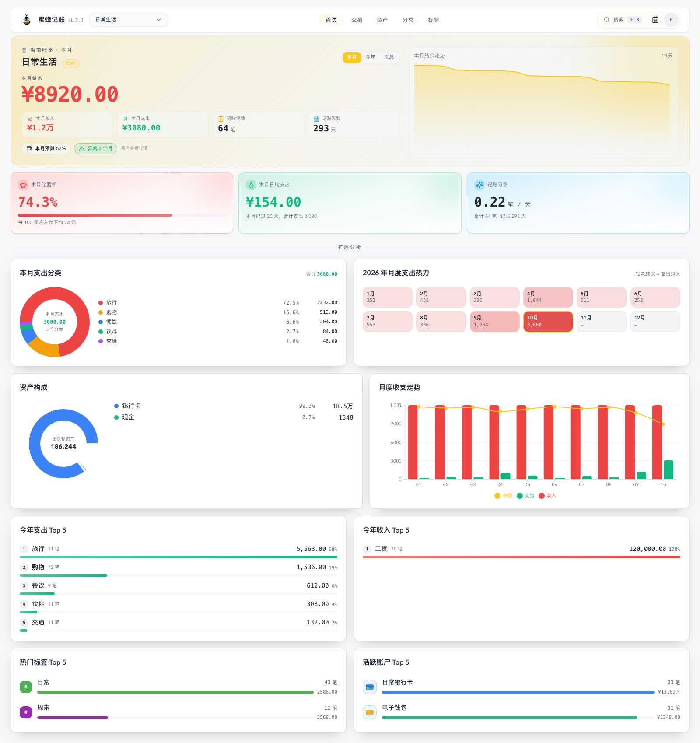Click the piggy bank savings-rate icon
The image size is (700, 743).
click(23, 185)
